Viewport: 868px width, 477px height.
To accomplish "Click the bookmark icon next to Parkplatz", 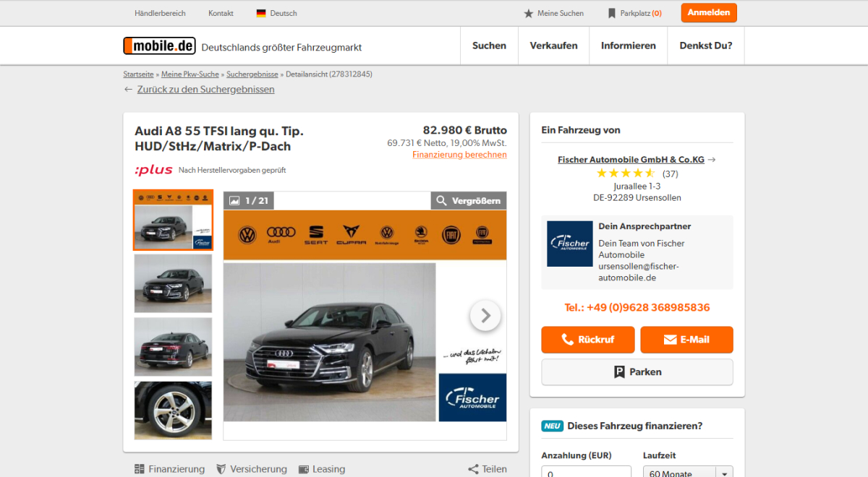I will pos(612,13).
